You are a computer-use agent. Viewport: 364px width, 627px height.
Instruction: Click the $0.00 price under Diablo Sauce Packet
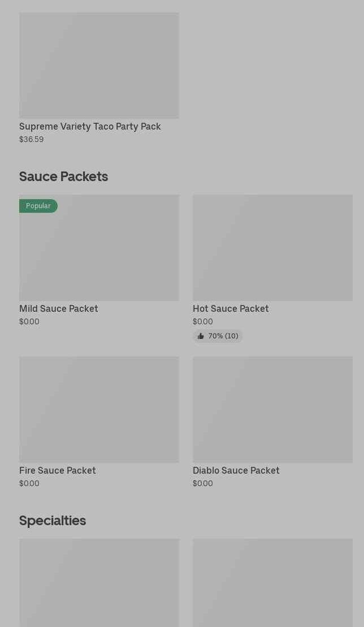tap(203, 484)
